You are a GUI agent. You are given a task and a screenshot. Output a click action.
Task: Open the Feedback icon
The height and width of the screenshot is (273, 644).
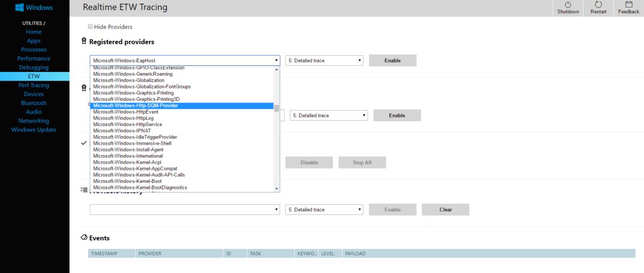pos(629,4)
